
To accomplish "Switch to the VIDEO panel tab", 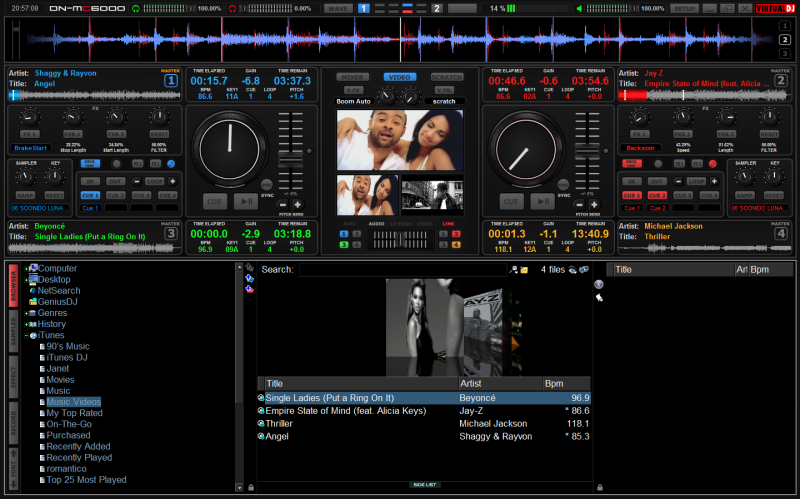I will [399, 77].
